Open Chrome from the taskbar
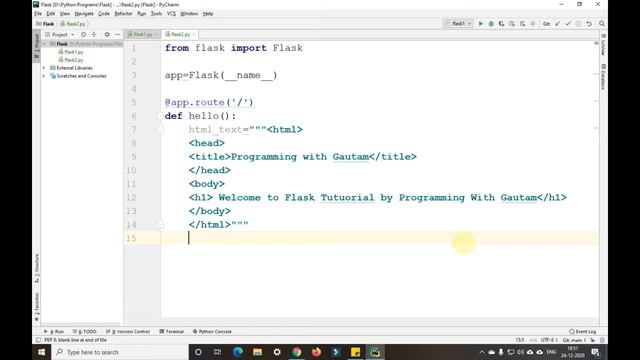The height and width of the screenshot is (360, 640). click(x=297, y=352)
